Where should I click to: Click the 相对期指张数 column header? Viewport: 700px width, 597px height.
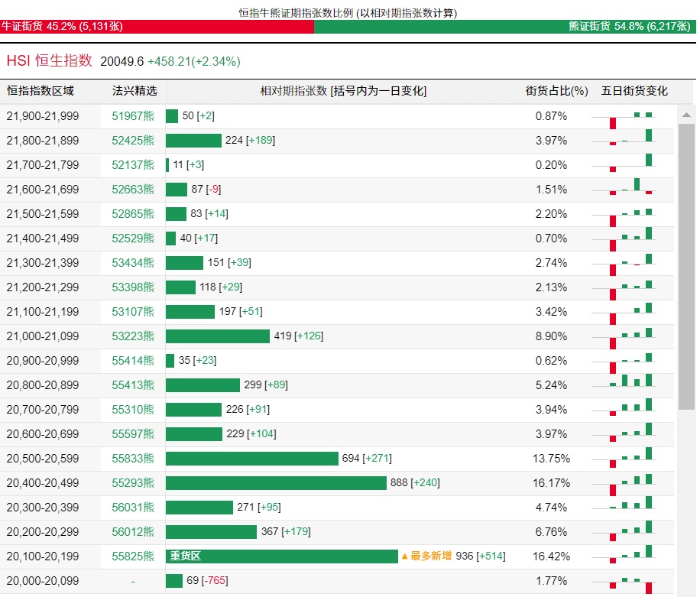pyautogui.click(x=343, y=91)
